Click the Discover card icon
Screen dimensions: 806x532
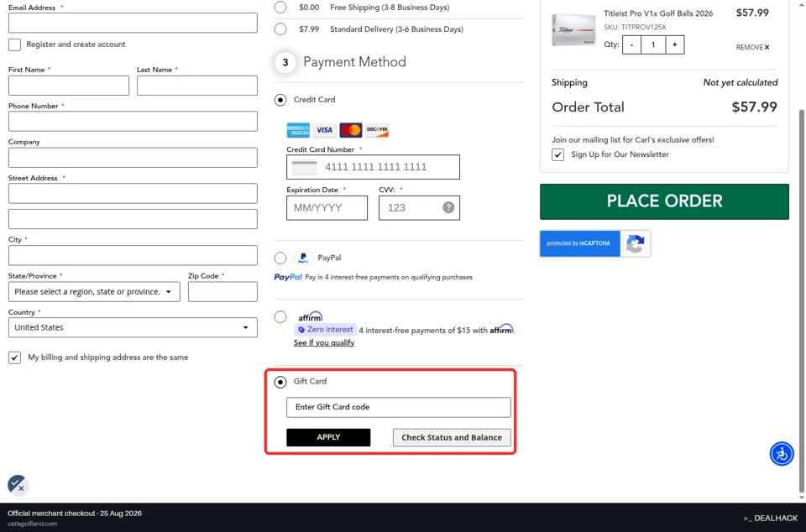click(x=377, y=130)
